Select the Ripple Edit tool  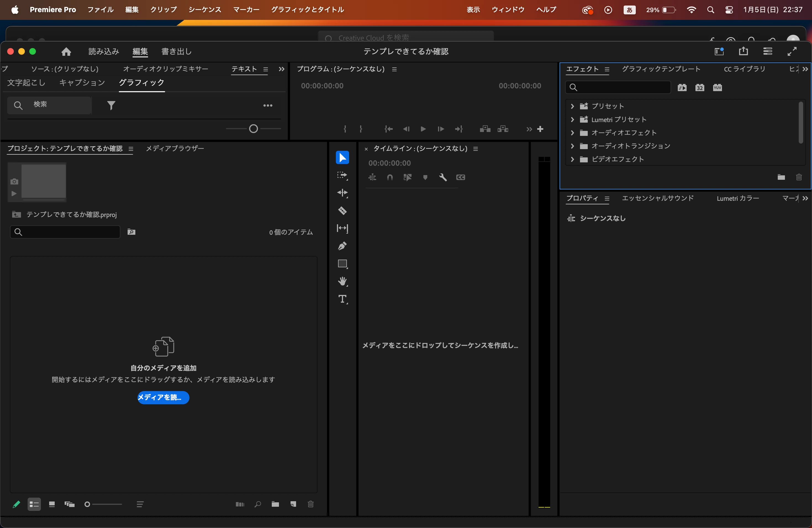point(342,193)
